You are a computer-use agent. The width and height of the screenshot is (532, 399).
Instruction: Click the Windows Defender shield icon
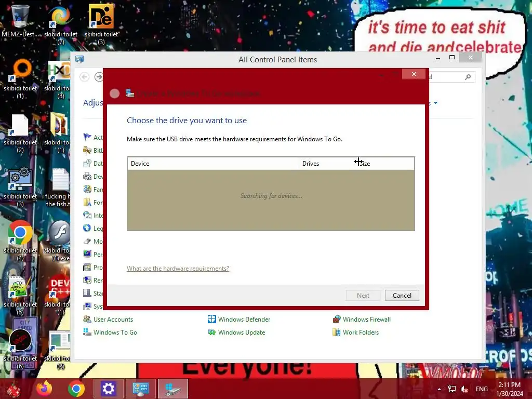[212, 319]
